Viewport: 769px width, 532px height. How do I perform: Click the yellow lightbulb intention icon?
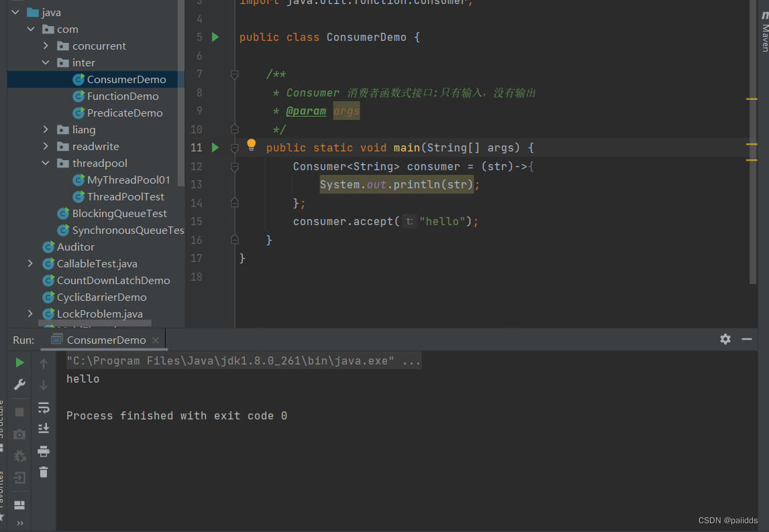point(251,145)
